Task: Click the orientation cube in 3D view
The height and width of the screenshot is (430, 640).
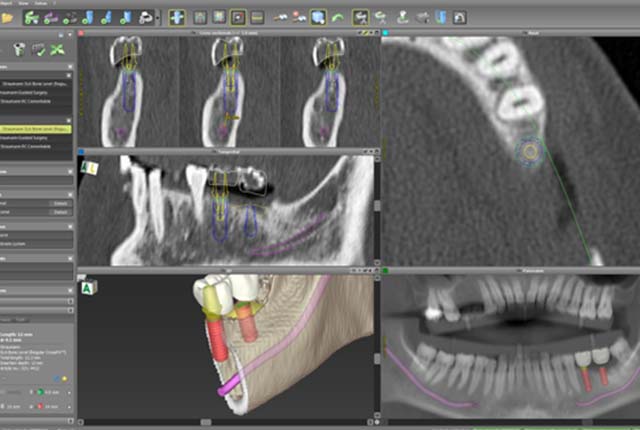Action: coord(89,287)
